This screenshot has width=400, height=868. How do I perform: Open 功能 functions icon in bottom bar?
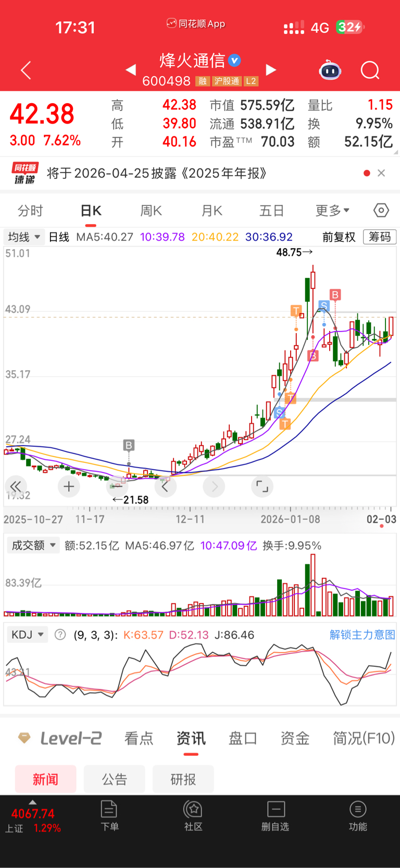coord(358,816)
